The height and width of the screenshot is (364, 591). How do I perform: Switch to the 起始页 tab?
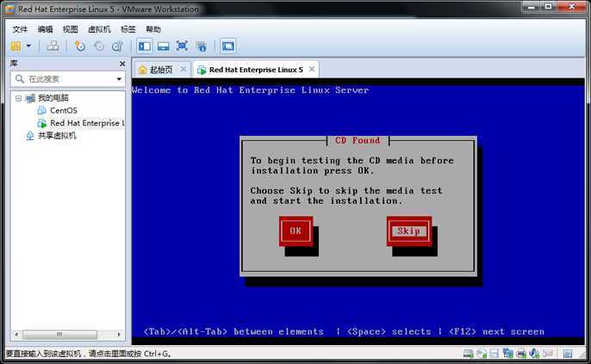[161, 70]
